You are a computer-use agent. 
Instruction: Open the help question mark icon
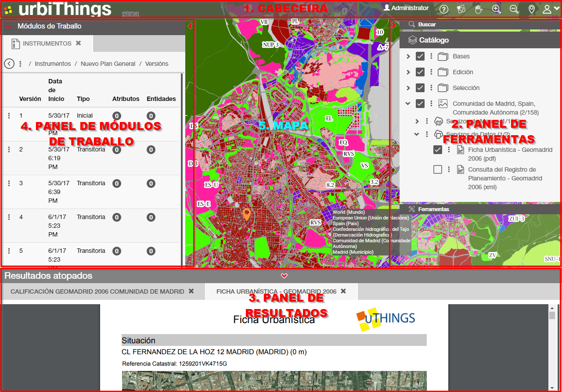tap(444, 9)
